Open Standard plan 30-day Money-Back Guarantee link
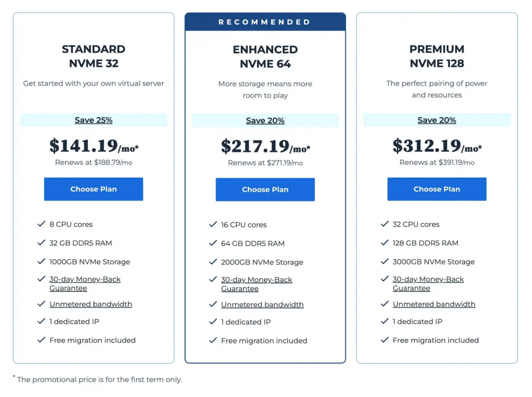 tap(85, 283)
